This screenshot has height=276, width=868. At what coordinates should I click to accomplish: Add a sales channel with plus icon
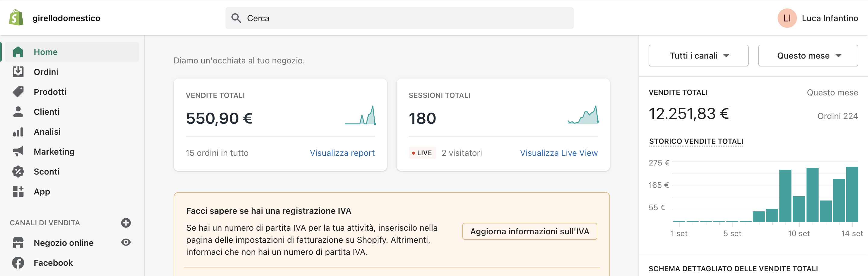126,223
